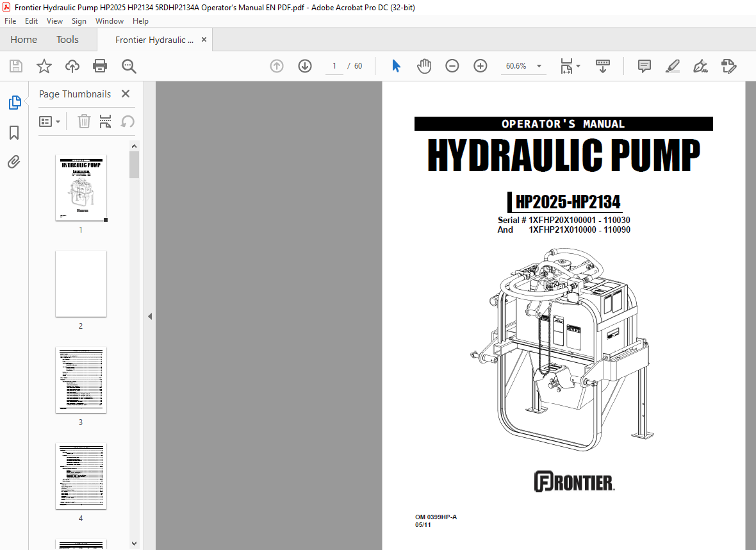Choose the Selection arrow tool
The image size is (756, 550).
[x=396, y=66]
